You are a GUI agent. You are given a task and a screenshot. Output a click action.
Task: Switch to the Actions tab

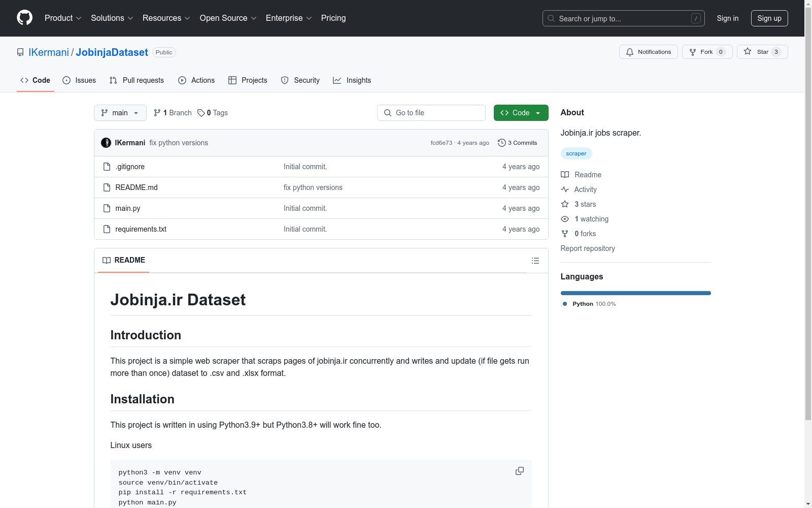click(196, 80)
